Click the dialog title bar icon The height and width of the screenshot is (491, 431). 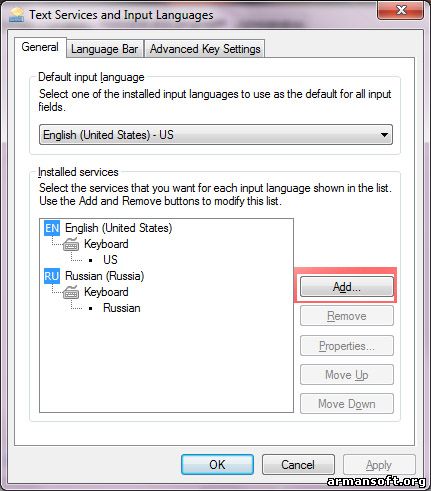pyautogui.click(x=16, y=15)
